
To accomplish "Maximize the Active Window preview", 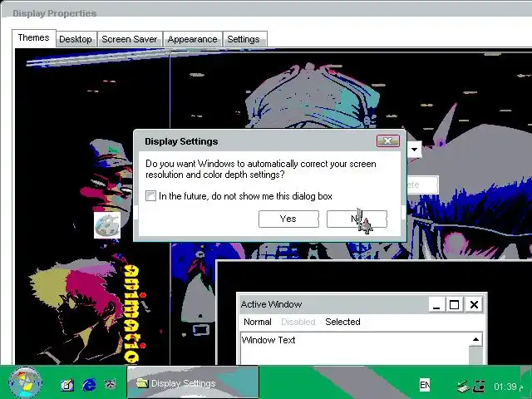I will 455,304.
